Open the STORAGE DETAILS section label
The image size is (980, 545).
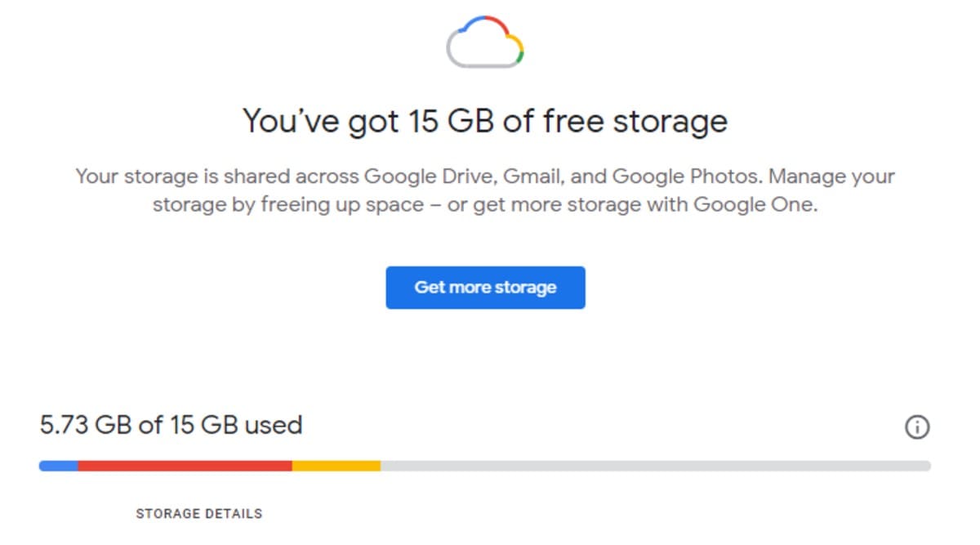[198, 514]
